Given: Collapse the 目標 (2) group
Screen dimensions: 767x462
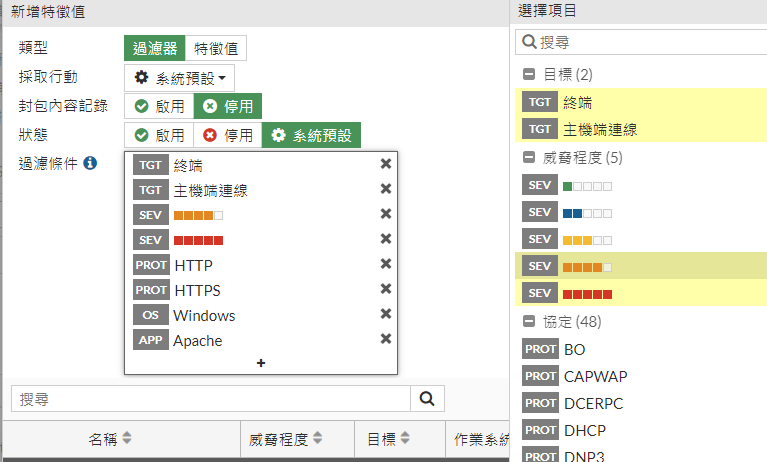Looking at the screenshot, I should (528, 75).
